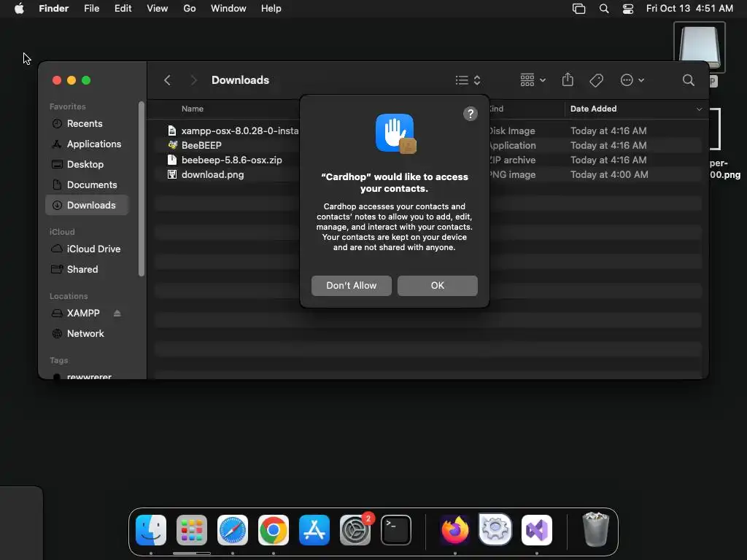Click the Stage Manager icon in menu bar
Image resolution: width=747 pixels, height=560 pixels.
pyautogui.click(x=578, y=9)
